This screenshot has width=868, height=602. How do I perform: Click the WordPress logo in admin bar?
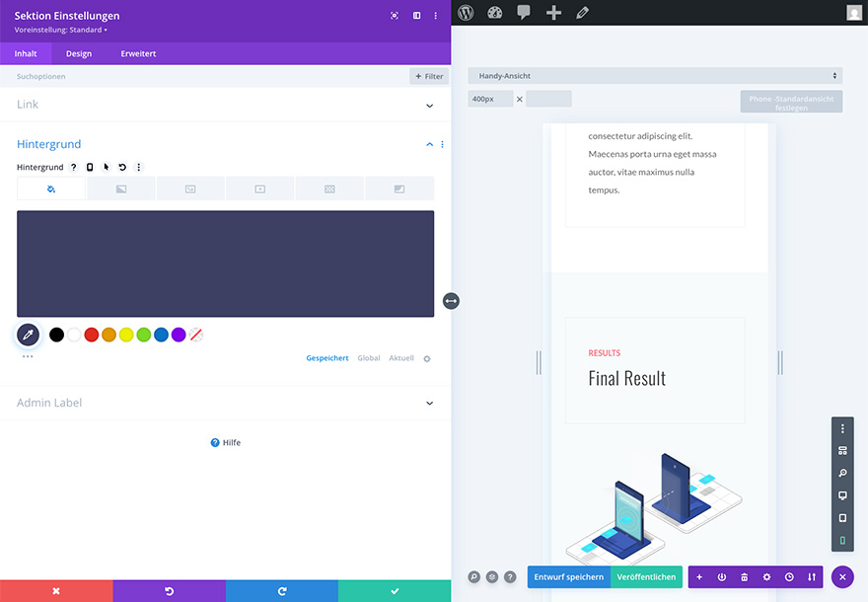click(466, 13)
